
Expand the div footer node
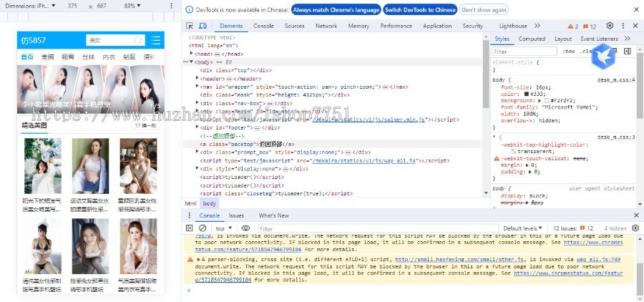pyautogui.click(x=197, y=128)
